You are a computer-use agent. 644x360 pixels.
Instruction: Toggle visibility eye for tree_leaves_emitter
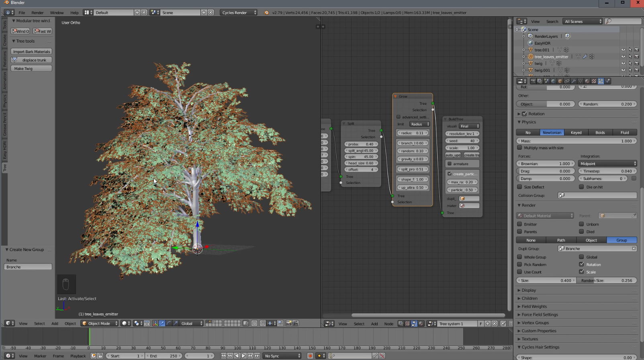[x=623, y=57]
